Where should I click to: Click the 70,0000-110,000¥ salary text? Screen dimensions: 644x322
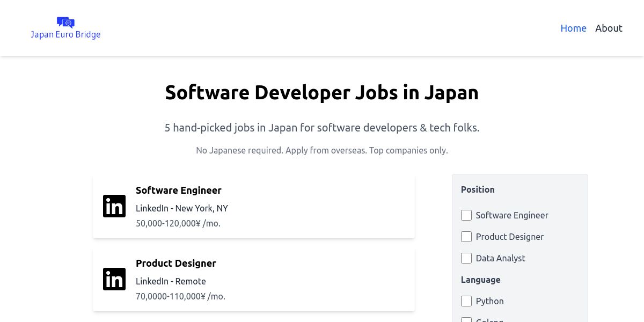tap(180, 296)
